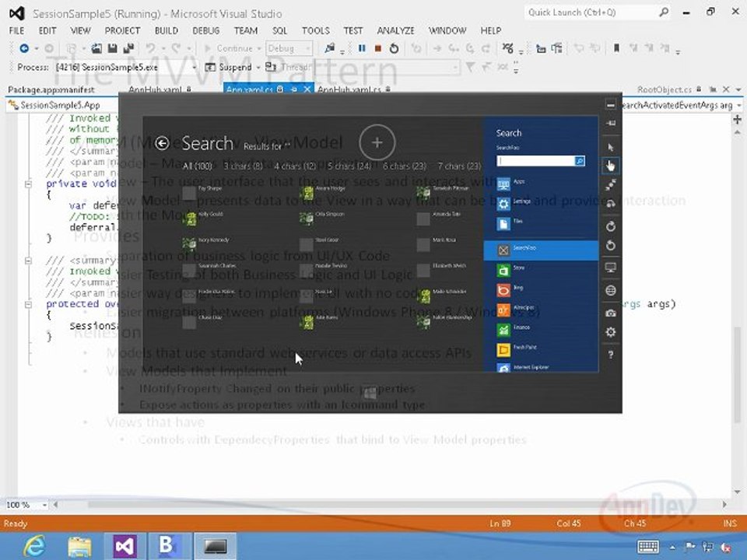Select simulator pinch/zoom touch mode
This screenshot has height=560, width=747.
coord(611,184)
